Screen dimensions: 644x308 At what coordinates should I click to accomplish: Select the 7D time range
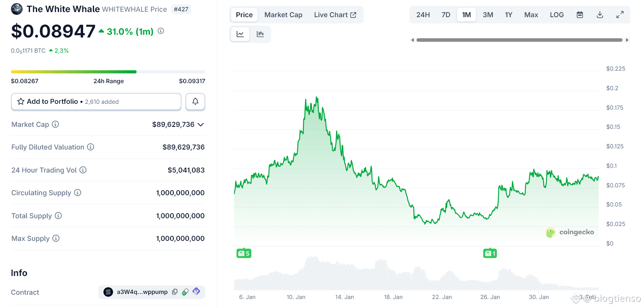click(446, 15)
